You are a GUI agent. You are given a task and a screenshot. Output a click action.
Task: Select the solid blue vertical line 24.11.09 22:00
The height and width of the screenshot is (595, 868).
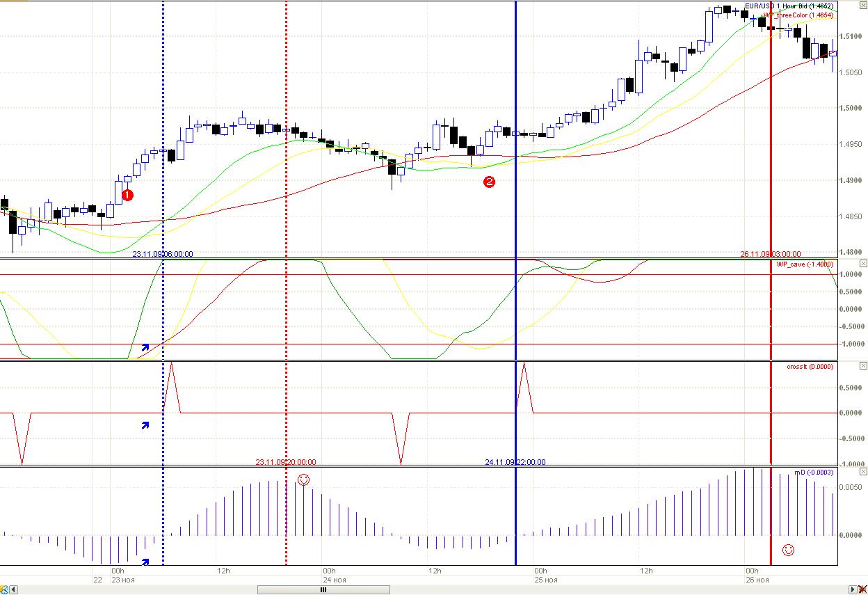click(x=515, y=209)
